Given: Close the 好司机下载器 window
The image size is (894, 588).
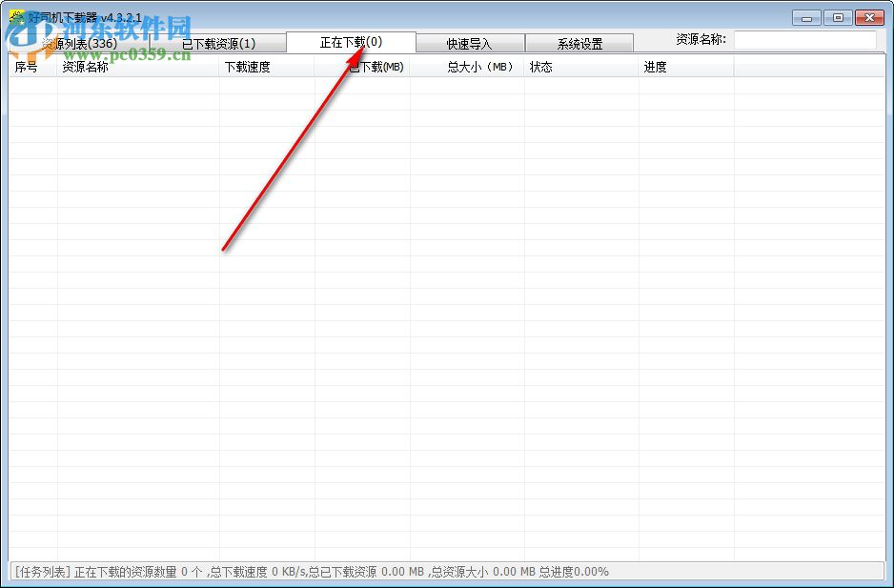Looking at the screenshot, I should coord(869,18).
